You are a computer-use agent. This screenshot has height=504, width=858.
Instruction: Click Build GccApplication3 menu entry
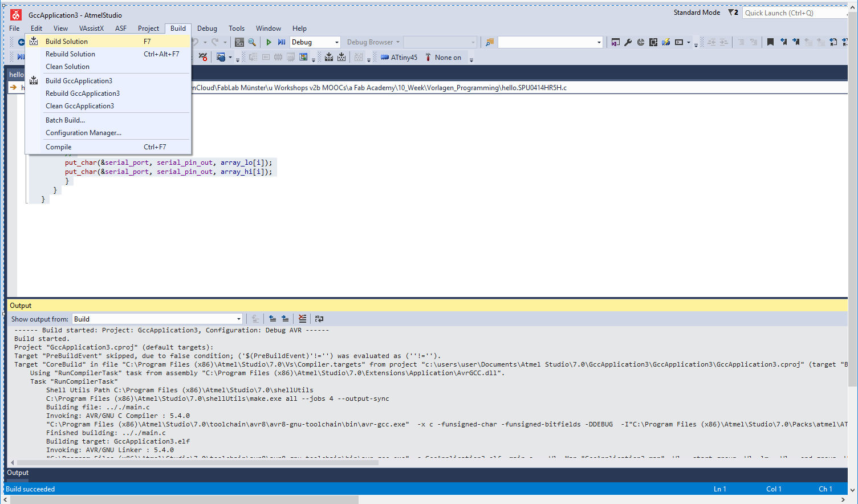point(108,81)
